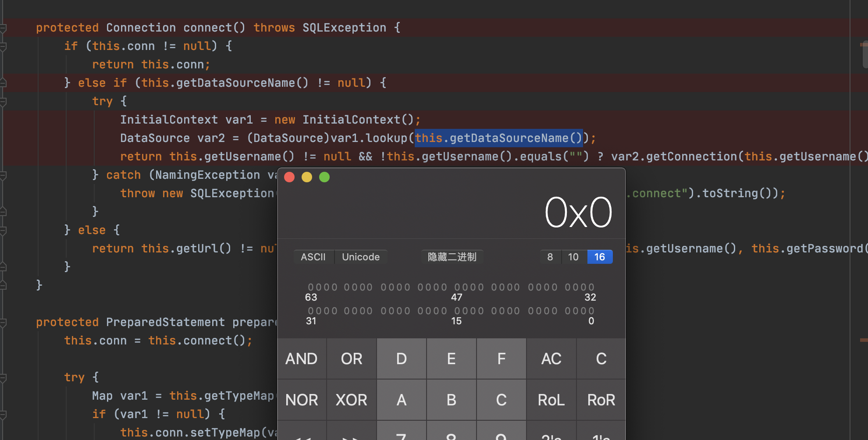This screenshot has width=868, height=440.
Task: Enter hex digit F
Action: point(501,358)
